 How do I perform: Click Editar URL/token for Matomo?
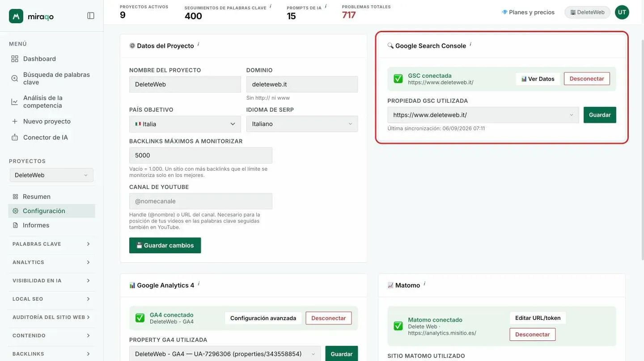[x=538, y=318]
